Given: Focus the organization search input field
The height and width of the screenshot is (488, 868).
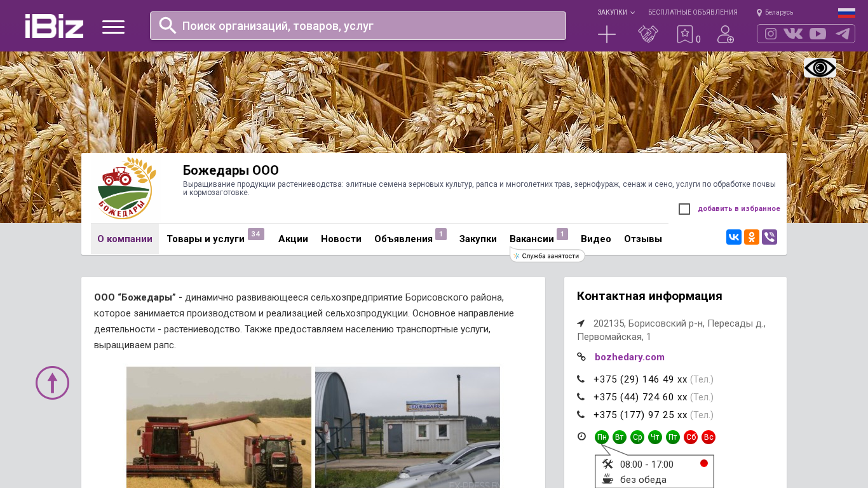Looking at the screenshot, I should 358,25.
